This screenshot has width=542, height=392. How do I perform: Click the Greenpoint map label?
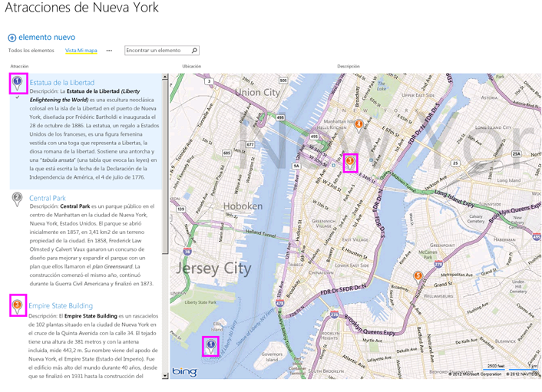tap(442, 245)
